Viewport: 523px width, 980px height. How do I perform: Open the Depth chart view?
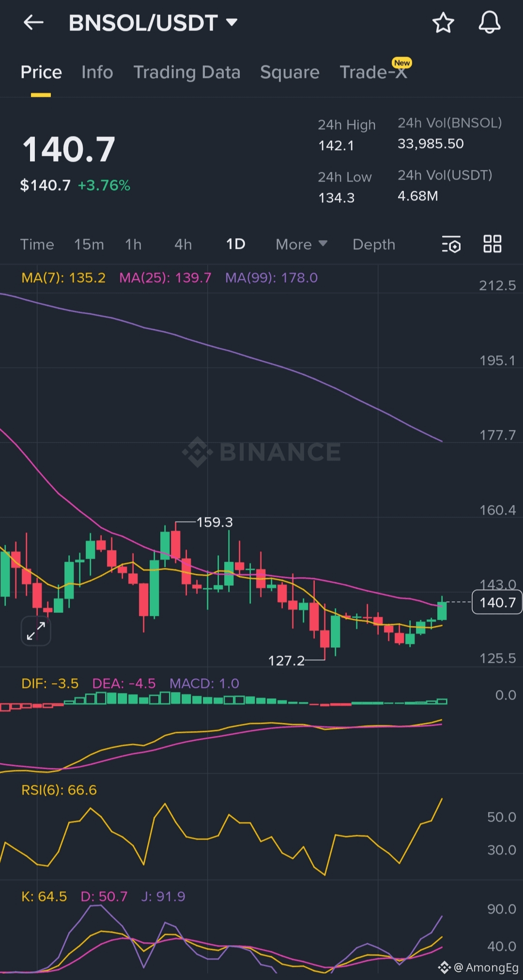point(374,245)
